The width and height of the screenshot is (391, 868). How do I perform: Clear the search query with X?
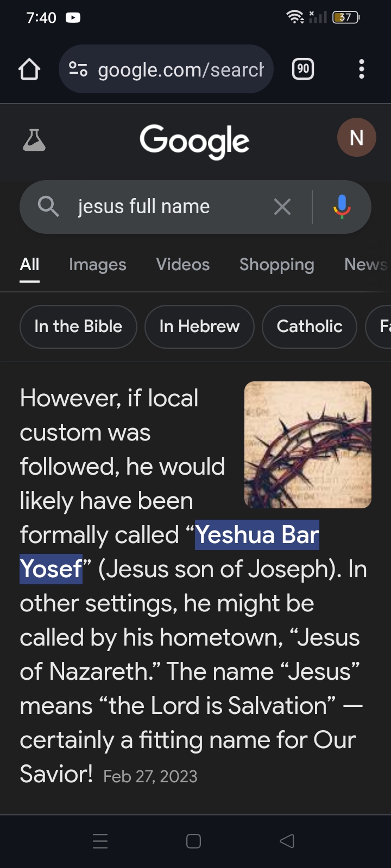pyautogui.click(x=282, y=207)
